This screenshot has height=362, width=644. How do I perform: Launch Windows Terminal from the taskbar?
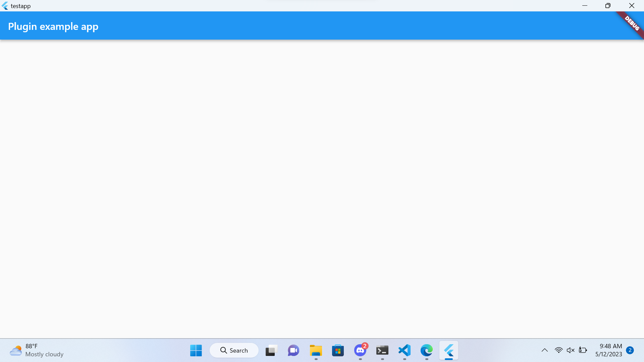[x=382, y=350]
